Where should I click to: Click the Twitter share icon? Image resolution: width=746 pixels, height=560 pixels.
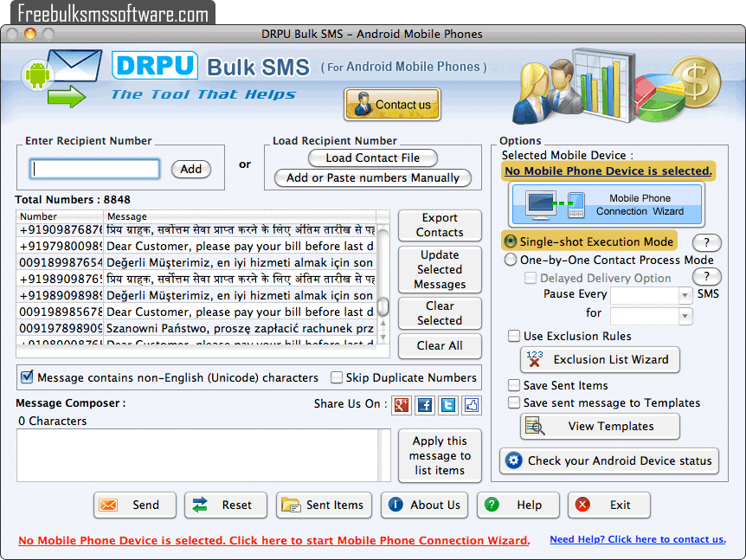[448, 404]
